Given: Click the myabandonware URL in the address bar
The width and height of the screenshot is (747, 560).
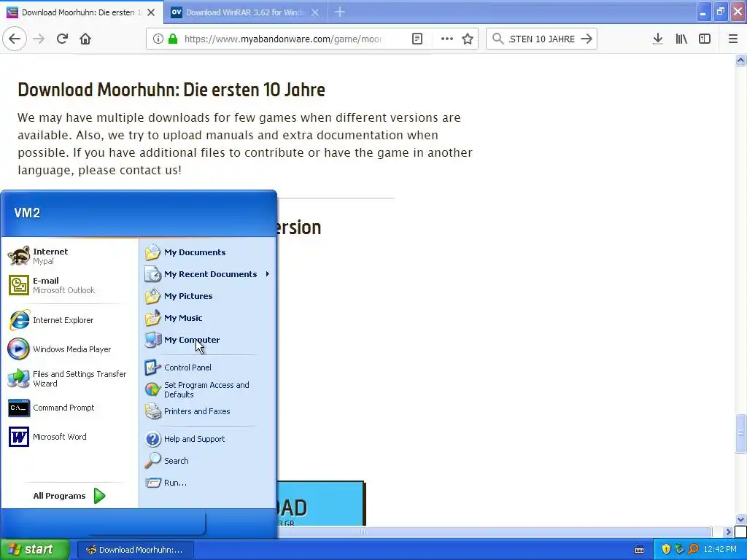Looking at the screenshot, I should coord(282,39).
